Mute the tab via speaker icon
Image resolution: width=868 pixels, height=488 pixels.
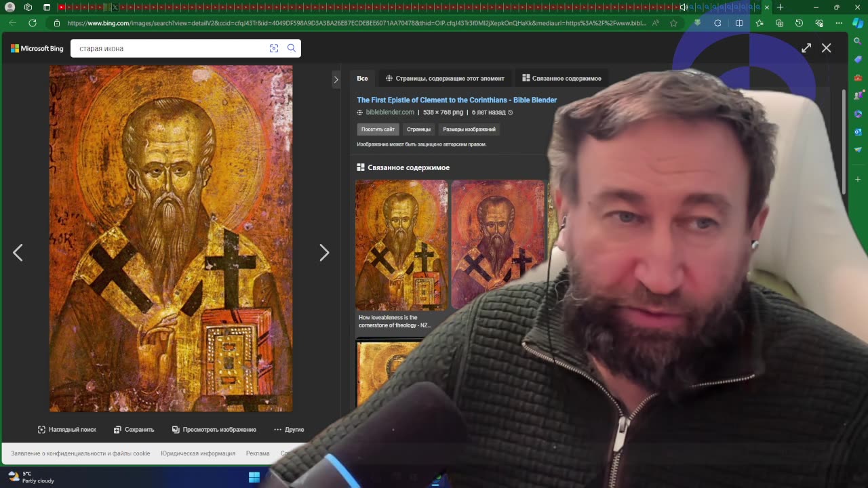[683, 7]
